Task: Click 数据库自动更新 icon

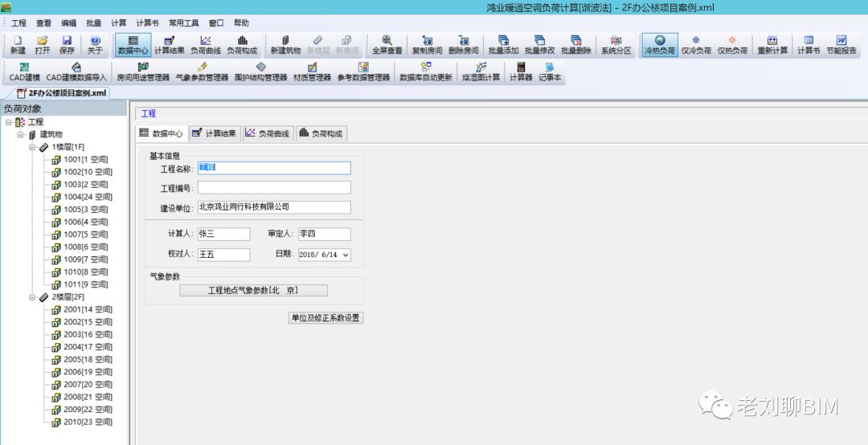Action: [x=426, y=72]
